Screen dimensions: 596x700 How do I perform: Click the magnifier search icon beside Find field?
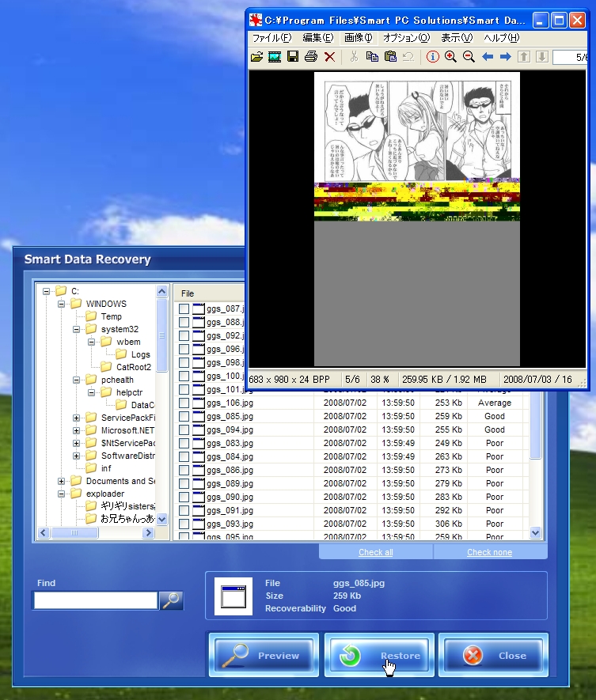(x=171, y=600)
